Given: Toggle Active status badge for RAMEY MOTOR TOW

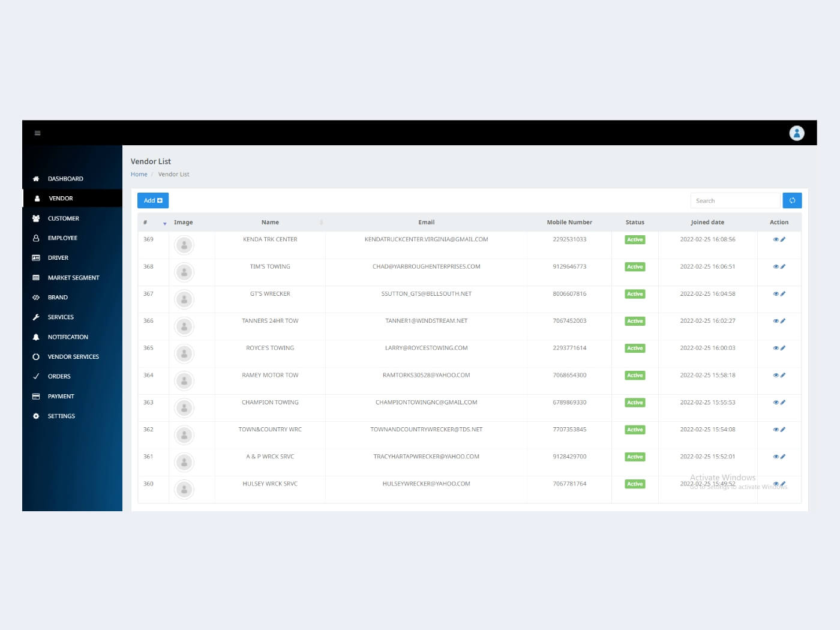Looking at the screenshot, I should click(635, 376).
